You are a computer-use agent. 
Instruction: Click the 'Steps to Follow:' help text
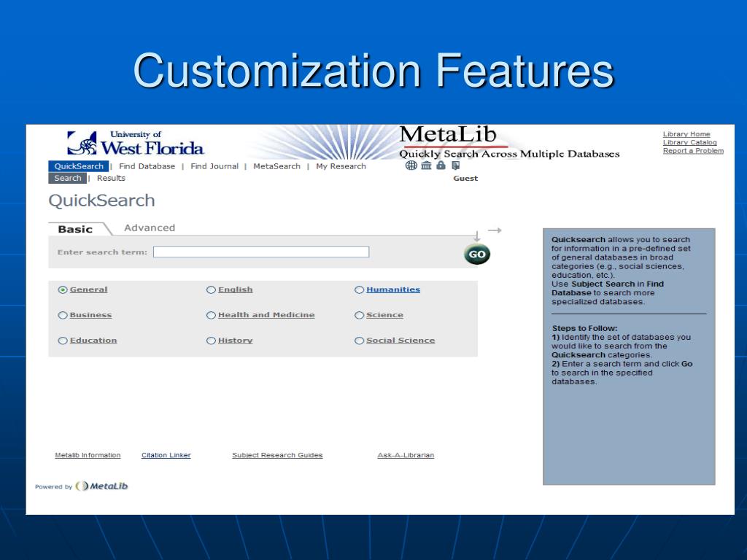(x=584, y=328)
